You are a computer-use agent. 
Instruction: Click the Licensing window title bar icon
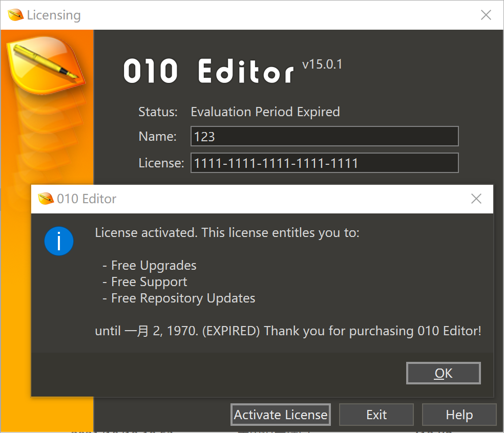coord(16,15)
